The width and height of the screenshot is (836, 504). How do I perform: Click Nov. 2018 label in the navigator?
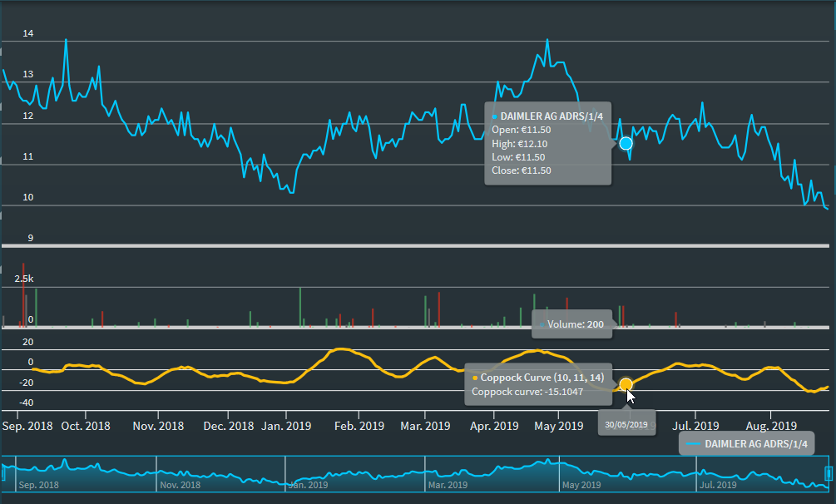180,484
